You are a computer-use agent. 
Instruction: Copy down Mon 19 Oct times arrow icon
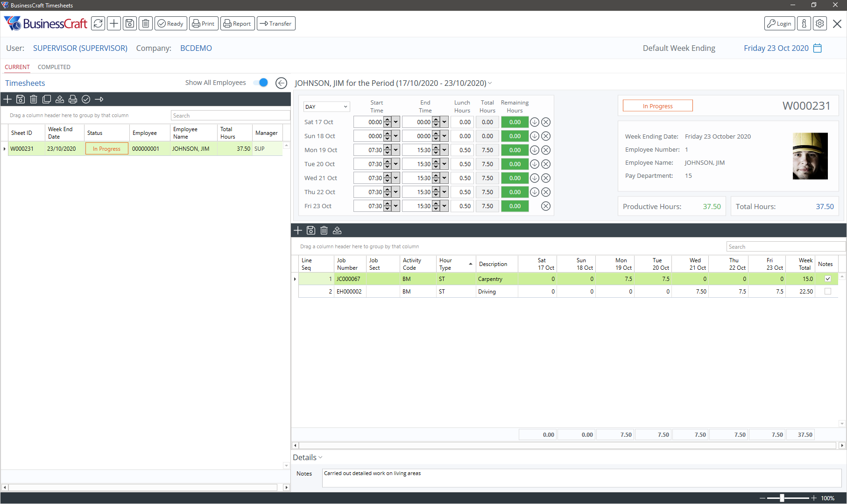point(535,150)
